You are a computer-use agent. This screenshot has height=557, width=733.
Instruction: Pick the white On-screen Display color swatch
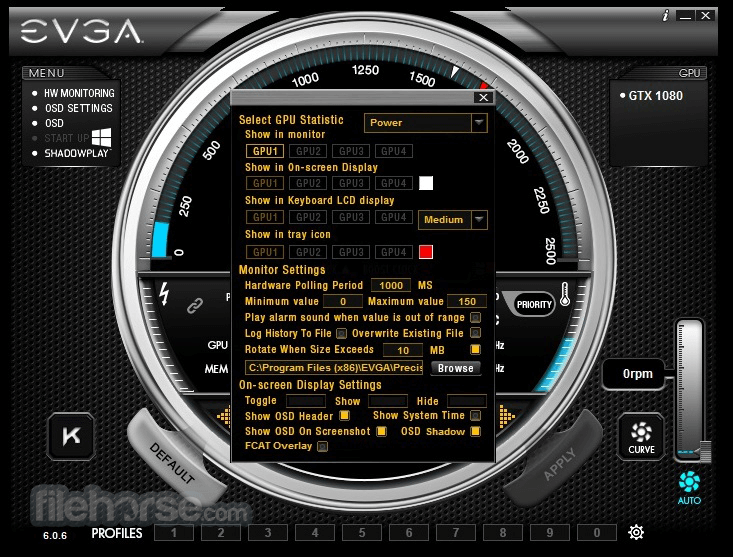point(426,183)
